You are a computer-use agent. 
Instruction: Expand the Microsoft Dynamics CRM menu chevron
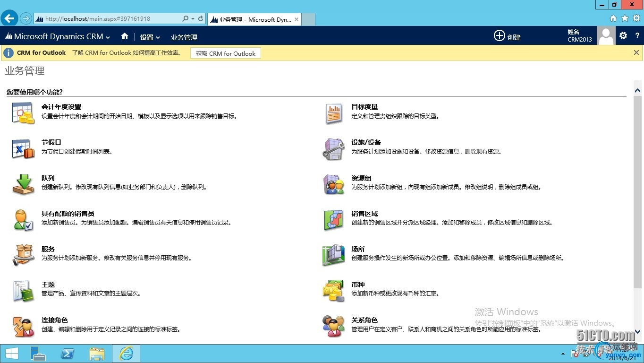(x=108, y=37)
